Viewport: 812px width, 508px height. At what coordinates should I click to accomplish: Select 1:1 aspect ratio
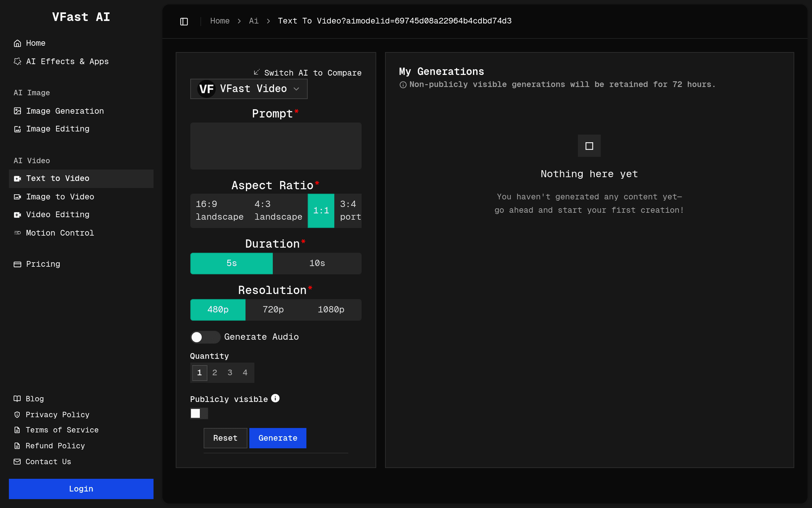[321, 211]
